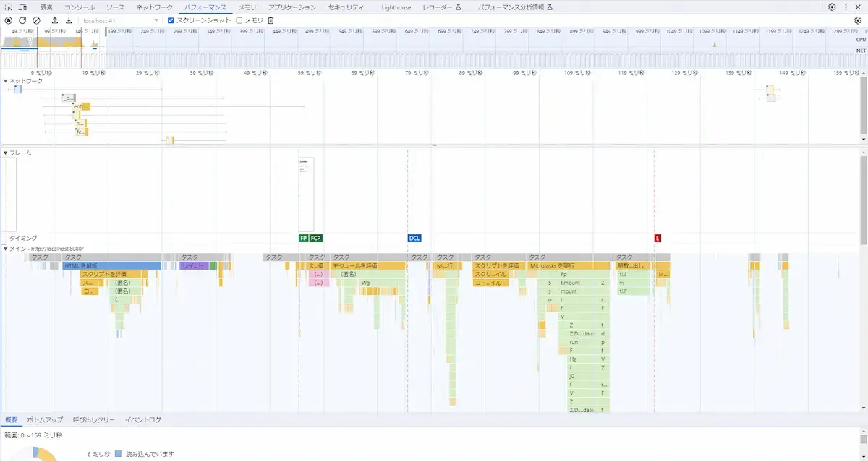Toggle the スクリーンショット checkbox
The width and height of the screenshot is (868, 462).
171,20
